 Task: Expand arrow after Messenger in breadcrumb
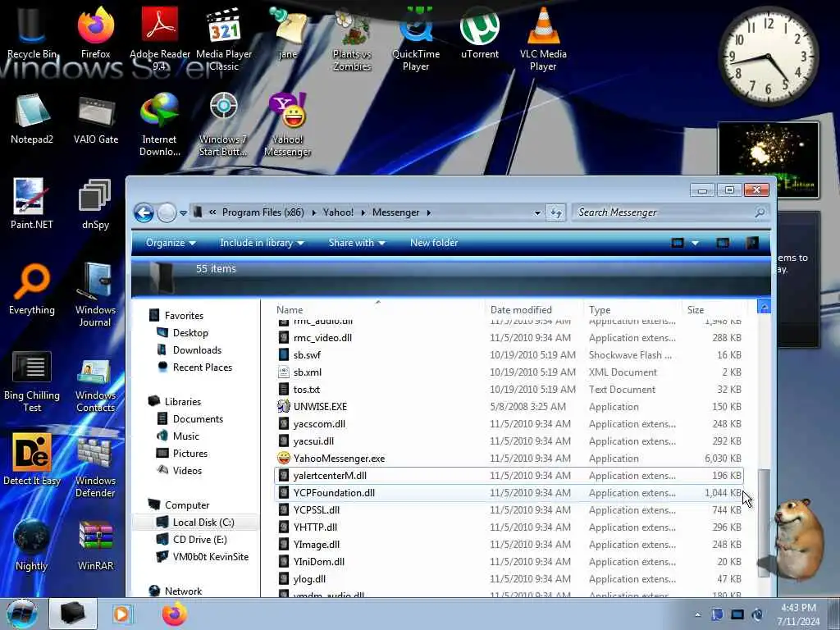coord(428,212)
